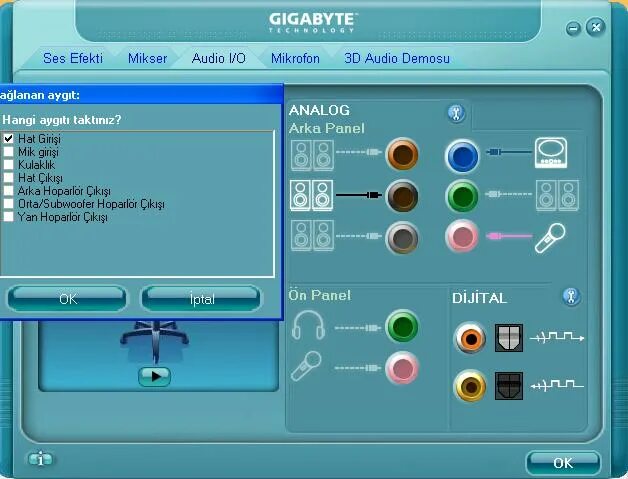Click the front panel microphone icon
628x479 pixels.
306,366
